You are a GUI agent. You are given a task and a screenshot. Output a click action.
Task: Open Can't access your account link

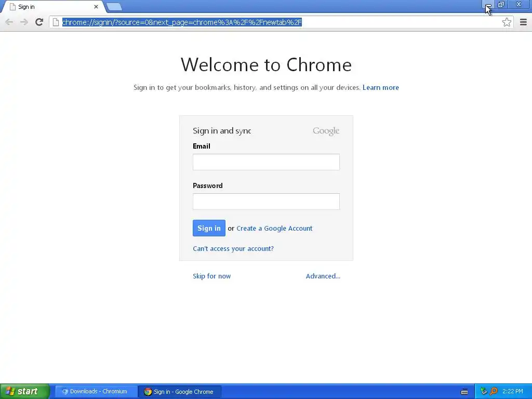[x=233, y=249]
